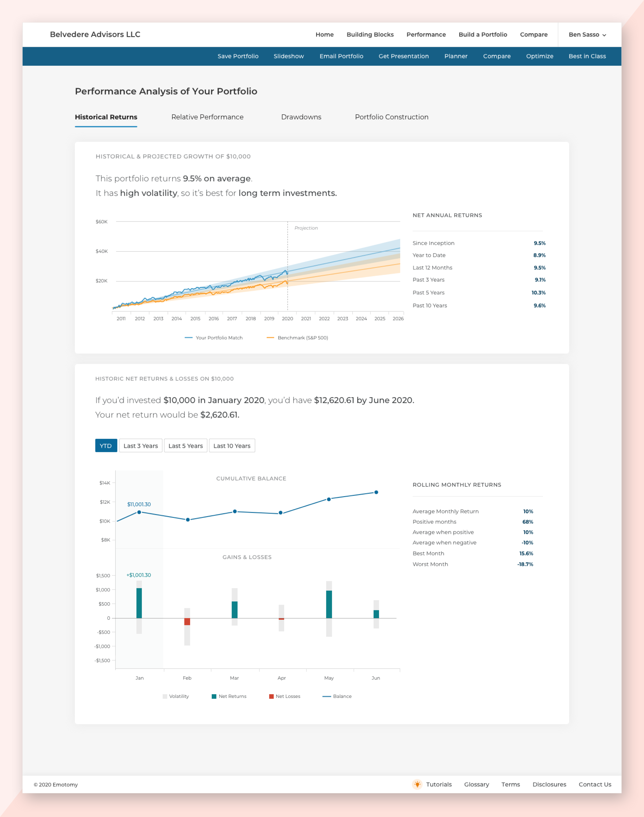This screenshot has width=644, height=817.
Task: Toggle Balance legend line
Action: (x=326, y=696)
